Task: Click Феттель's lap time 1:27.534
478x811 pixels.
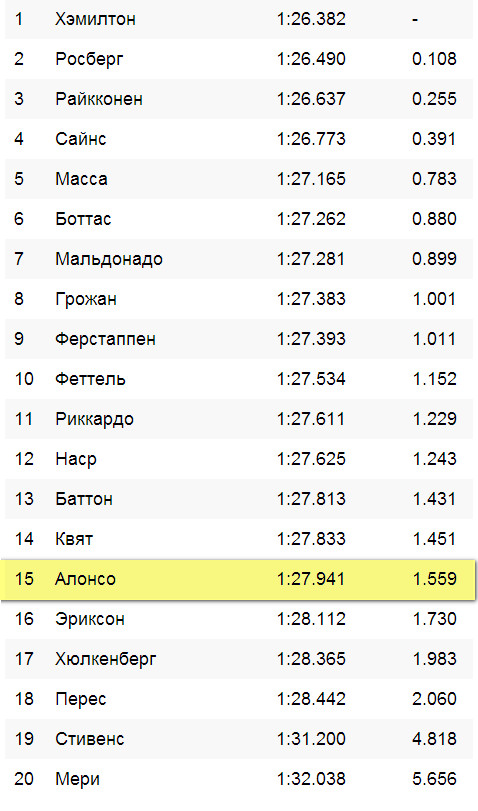Action: pyautogui.click(x=311, y=379)
